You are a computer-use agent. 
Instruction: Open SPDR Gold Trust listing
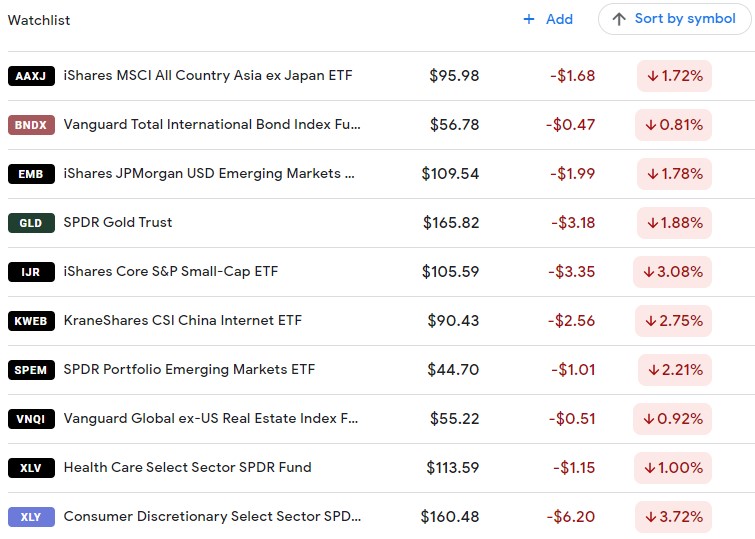pyautogui.click(x=118, y=223)
